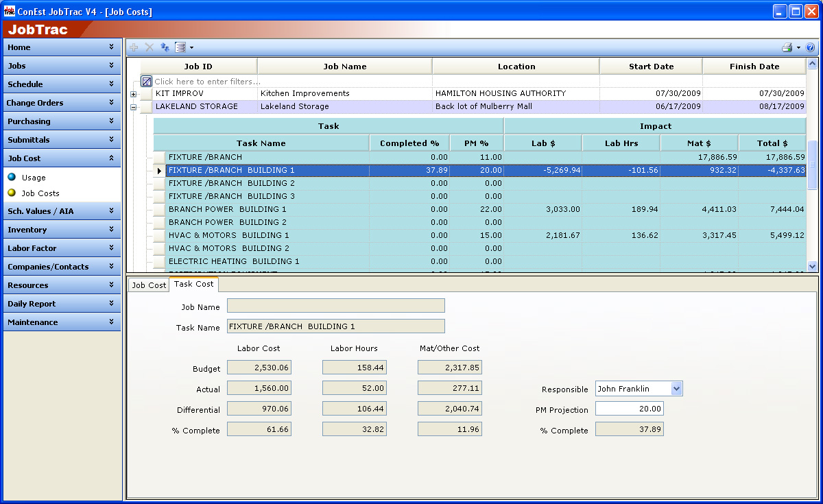Viewport: 823px width, 504px height.
Task: Select the FIXTURE /BRANCH BUILDING 3 row
Action: coord(479,196)
